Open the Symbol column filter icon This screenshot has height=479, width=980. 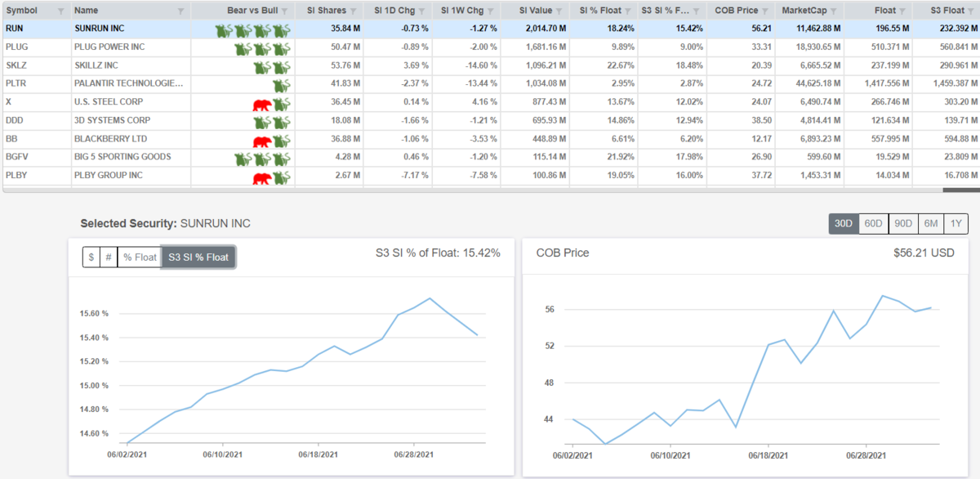coord(61,11)
